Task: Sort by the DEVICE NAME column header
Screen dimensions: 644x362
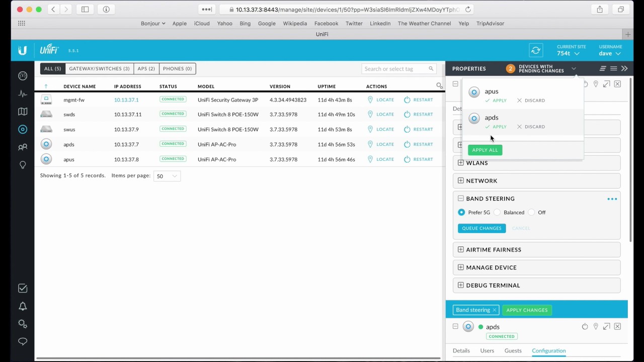Action: [x=79, y=86]
